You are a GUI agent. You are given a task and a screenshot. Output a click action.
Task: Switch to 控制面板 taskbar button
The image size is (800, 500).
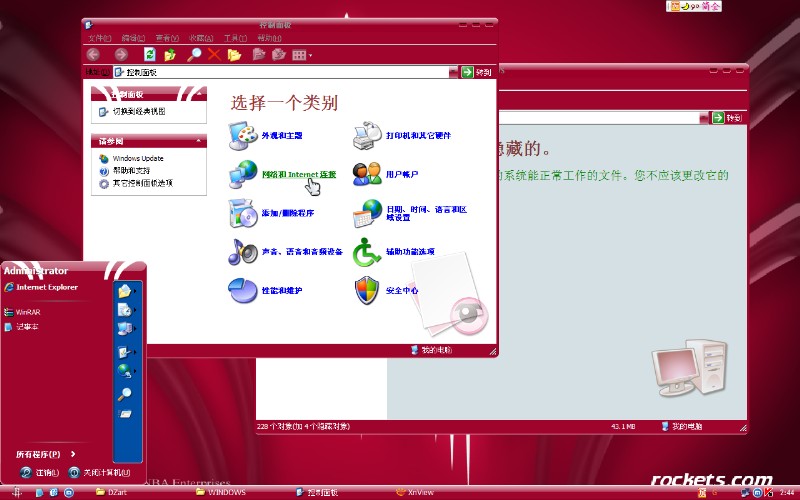pyautogui.click(x=317, y=492)
